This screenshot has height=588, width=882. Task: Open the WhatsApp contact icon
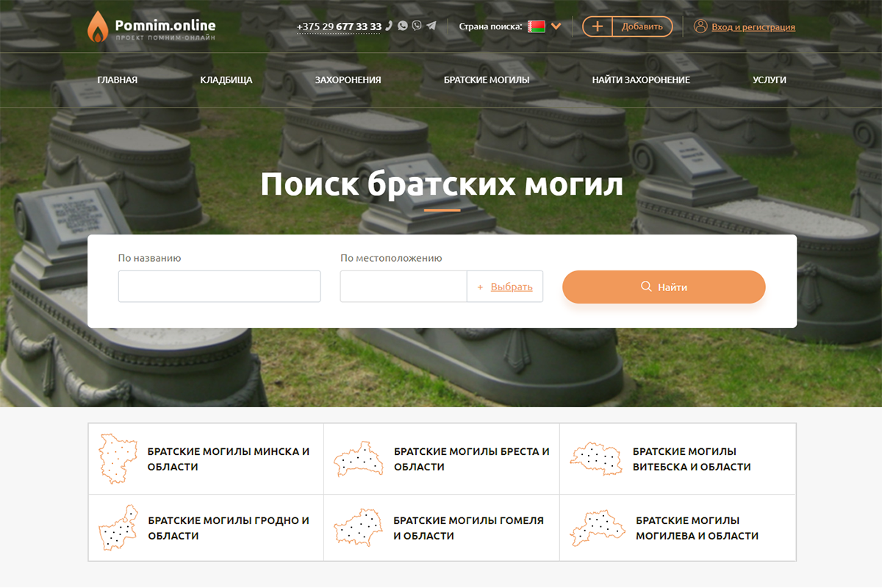(x=403, y=26)
